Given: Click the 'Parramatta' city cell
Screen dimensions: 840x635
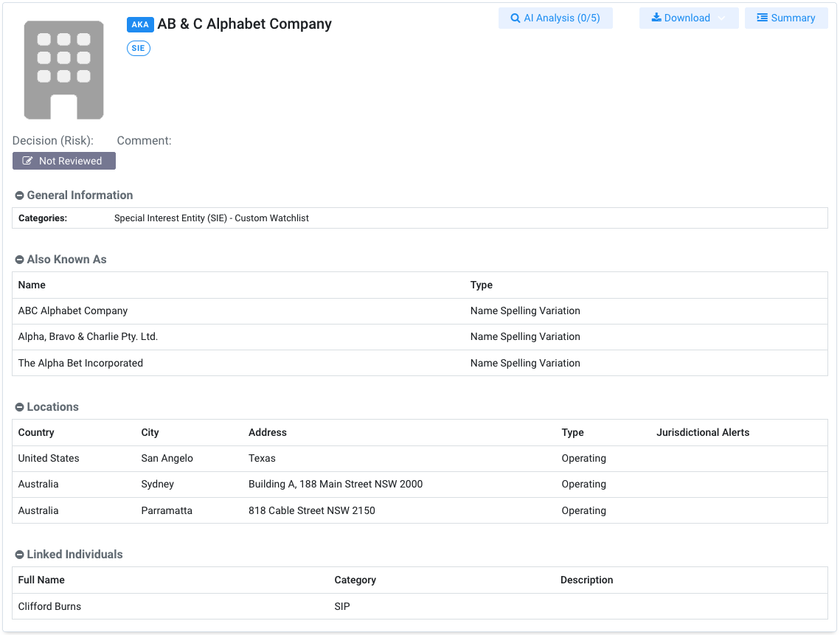Looking at the screenshot, I should (167, 510).
